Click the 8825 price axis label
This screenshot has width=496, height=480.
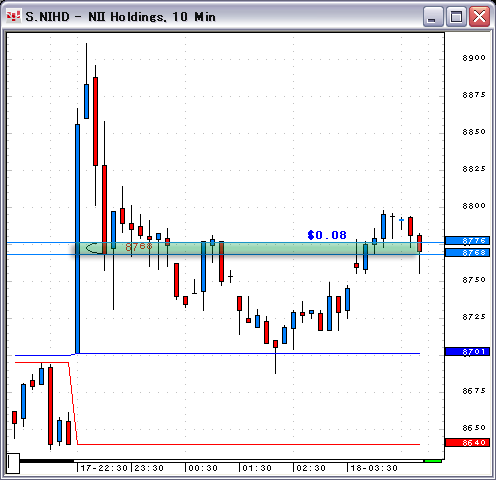coord(474,169)
